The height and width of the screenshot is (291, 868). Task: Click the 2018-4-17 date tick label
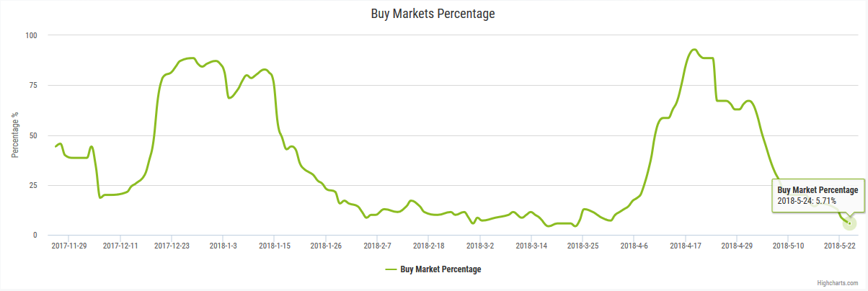(686, 246)
